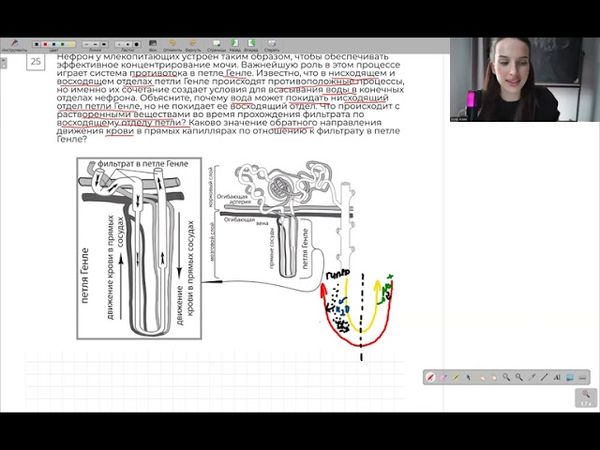Screen dimensions: 600x450
Task: Click the Zoom in magnifier tool
Action: tap(507, 377)
